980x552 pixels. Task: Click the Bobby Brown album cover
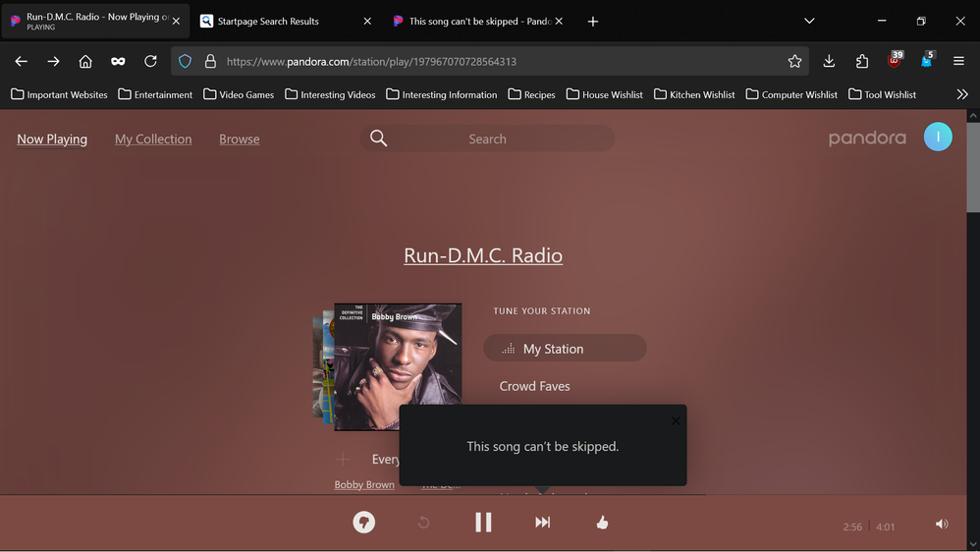(398, 366)
